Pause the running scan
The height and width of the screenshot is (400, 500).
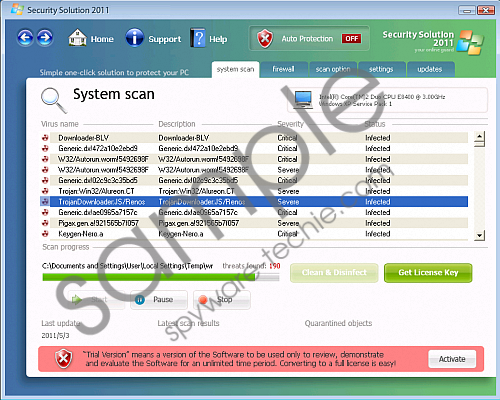coord(159,300)
